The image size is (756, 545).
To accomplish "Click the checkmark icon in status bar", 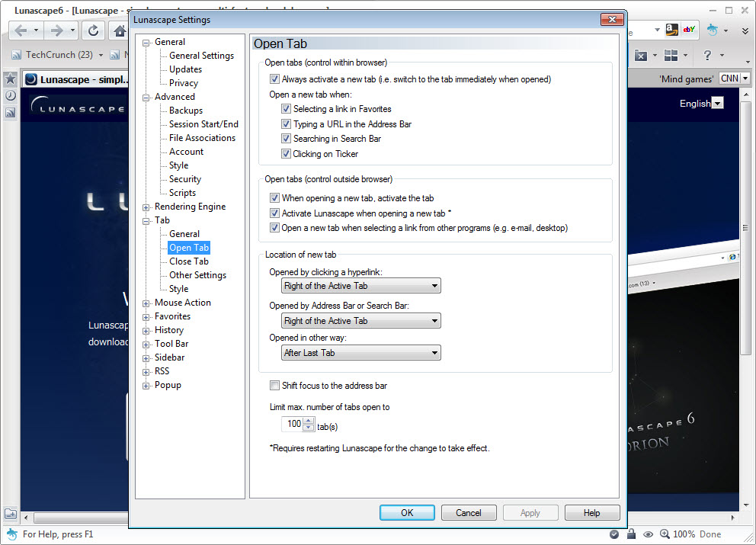I will [x=614, y=534].
